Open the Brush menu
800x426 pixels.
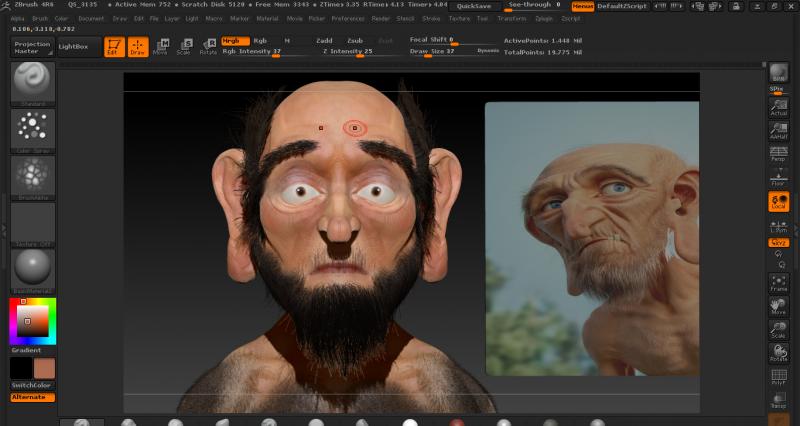click(x=40, y=19)
